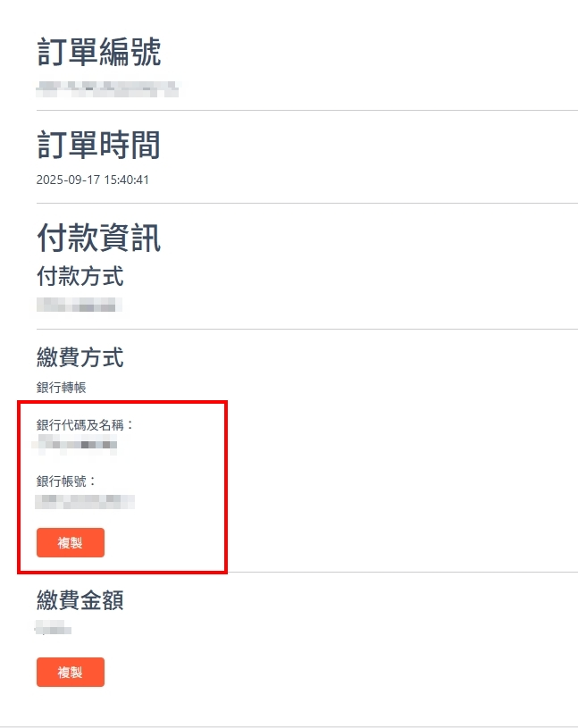Click the 訂單編號 heading

coord(98,53)
